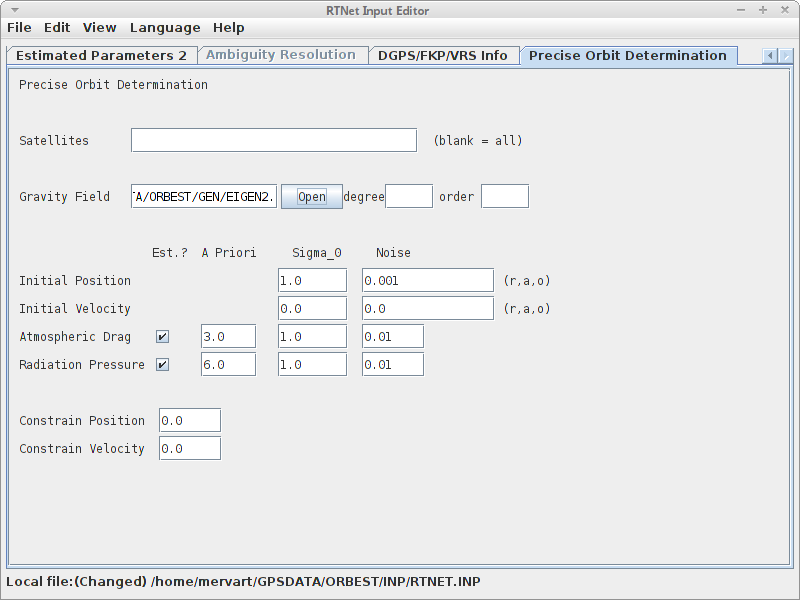Click the Gravity Field order field

[504, 197]
